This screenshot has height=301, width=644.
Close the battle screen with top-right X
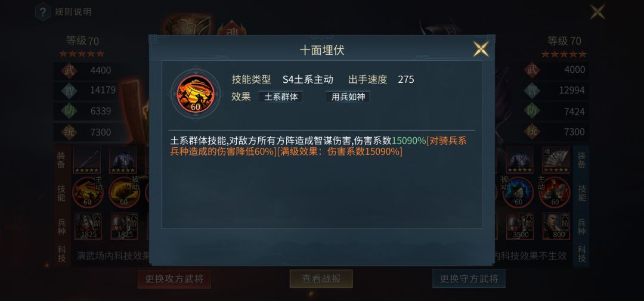coord(597,12)
